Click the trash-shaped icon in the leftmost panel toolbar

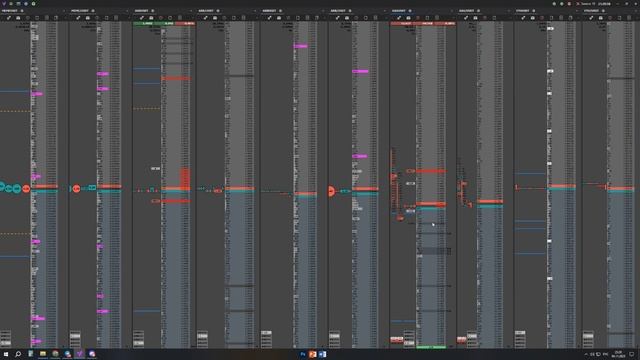47,18
